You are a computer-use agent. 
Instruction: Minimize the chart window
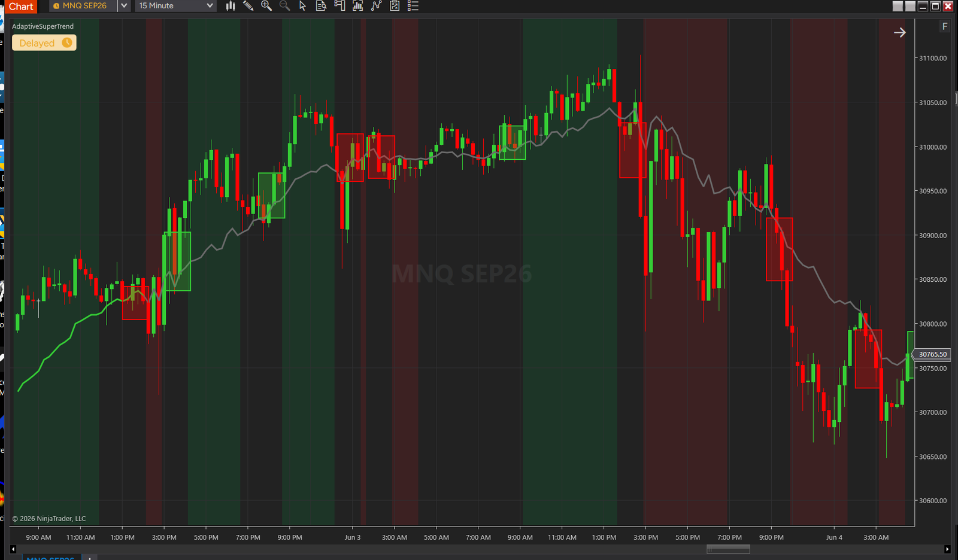(x=923, y=6)
